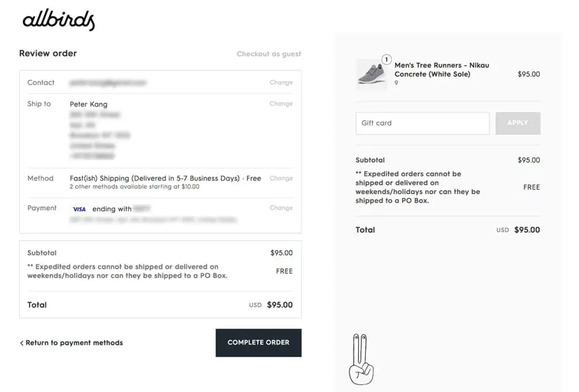Change the Fast(ish) shipping method
Viewport: 579px width, 392px height.
[281, 178]
